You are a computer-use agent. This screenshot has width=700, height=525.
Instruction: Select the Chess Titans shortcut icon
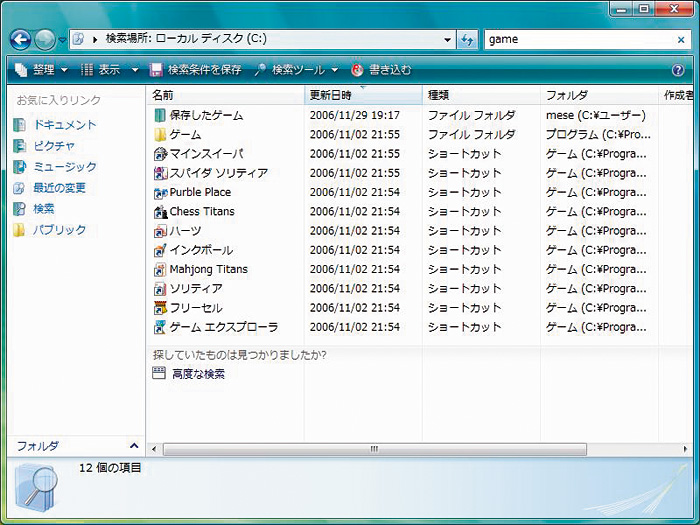pyautogui.click(x=160, y=212)
